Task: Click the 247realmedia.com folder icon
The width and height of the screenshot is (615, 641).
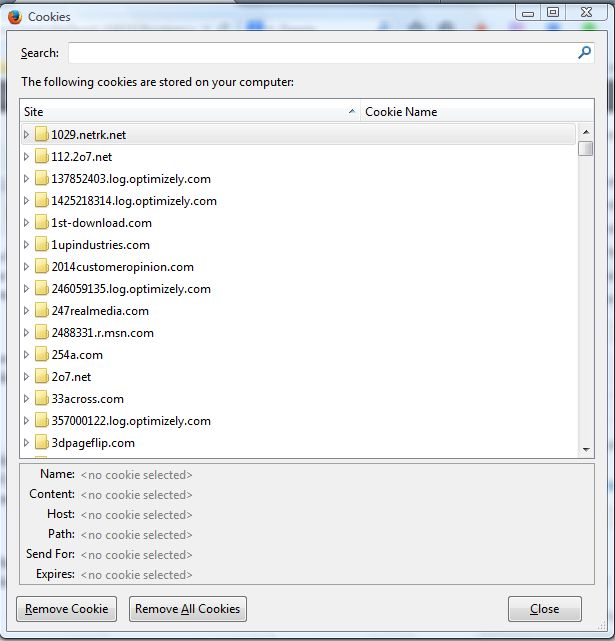Action: click(41, 311)
